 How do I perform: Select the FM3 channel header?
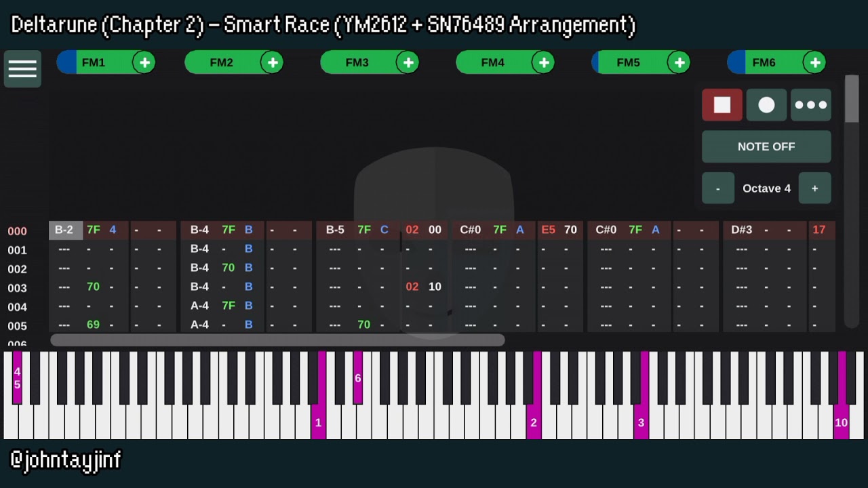pyautogui.click(x=358, y=62)
